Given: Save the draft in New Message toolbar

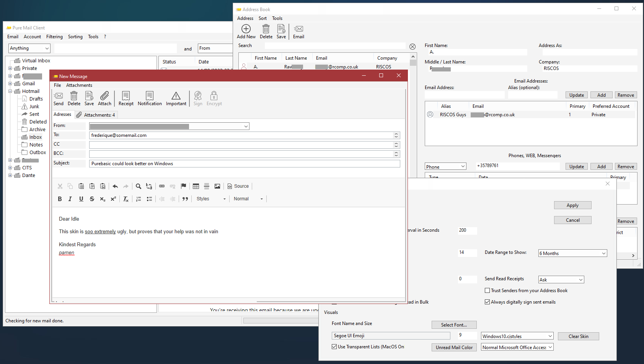Looking at the screenshot, I should (89, 98).
